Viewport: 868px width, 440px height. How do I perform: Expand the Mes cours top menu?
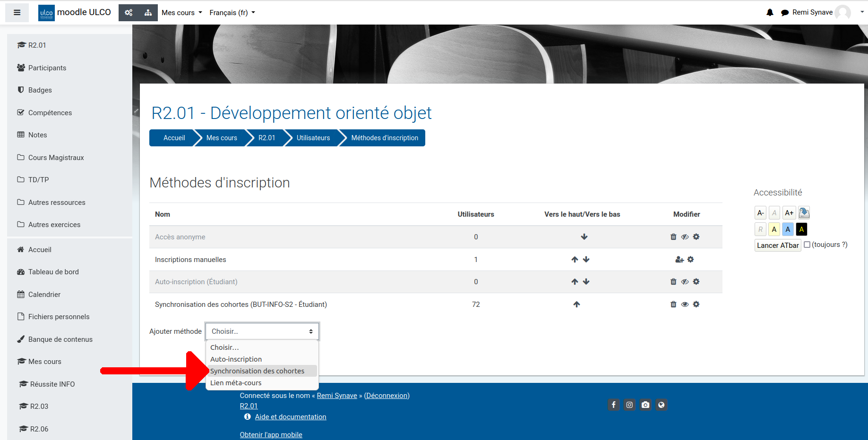pos(181,13)
